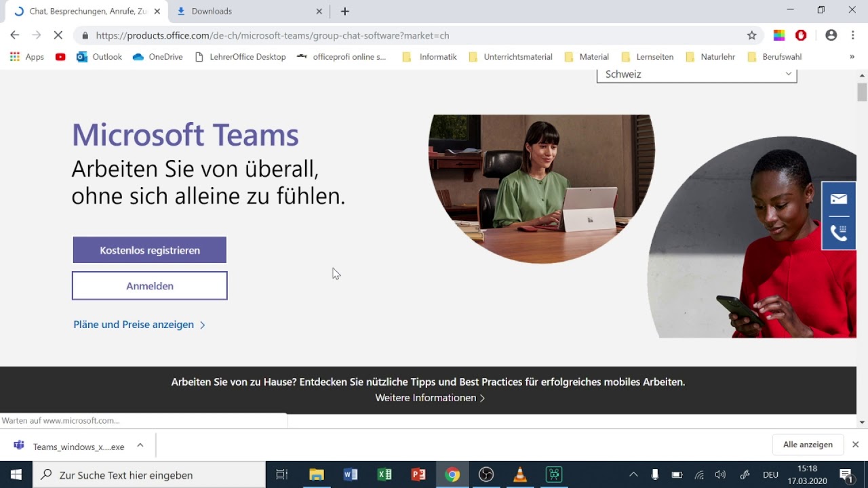Click the Kostenlos registrieren button
Image resolution: width=868 pixels, height=488 pixels.
[150, 250]
